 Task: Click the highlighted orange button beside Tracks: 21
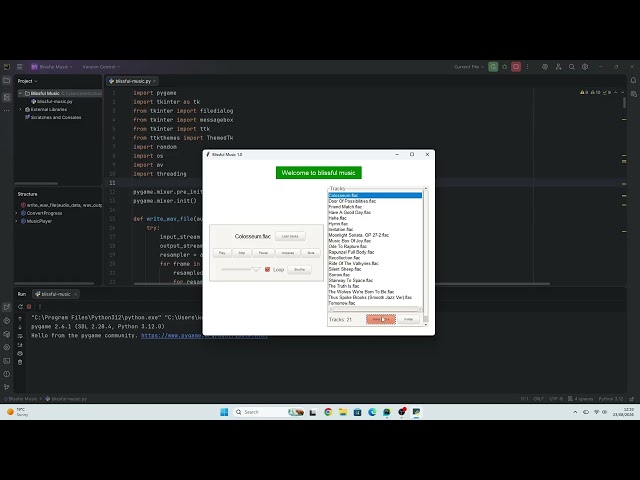381,319
